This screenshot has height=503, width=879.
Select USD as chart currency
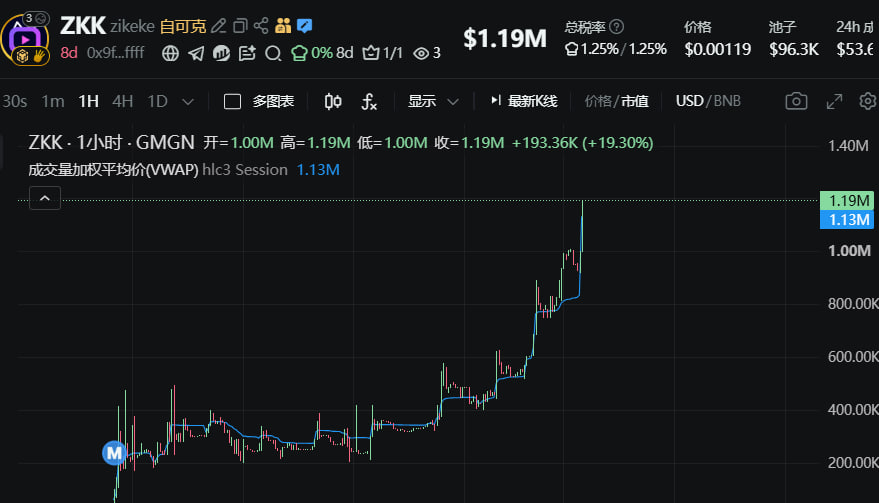pyautogui.click(x=690, y=101)
